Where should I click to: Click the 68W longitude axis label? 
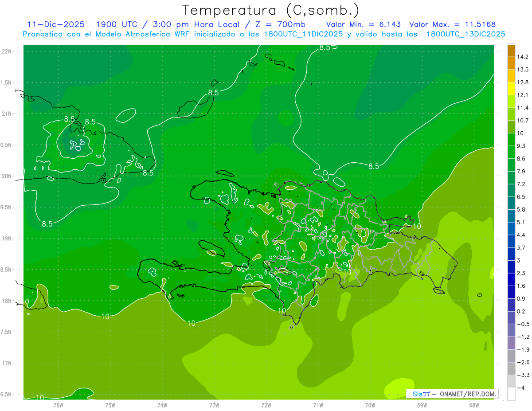473,405
